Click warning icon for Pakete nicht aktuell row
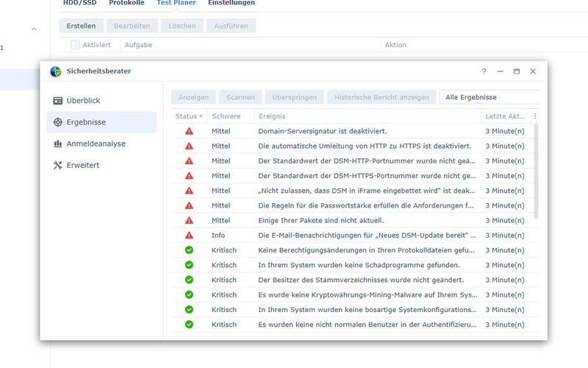The image size is (588, 368). [189, 220]
